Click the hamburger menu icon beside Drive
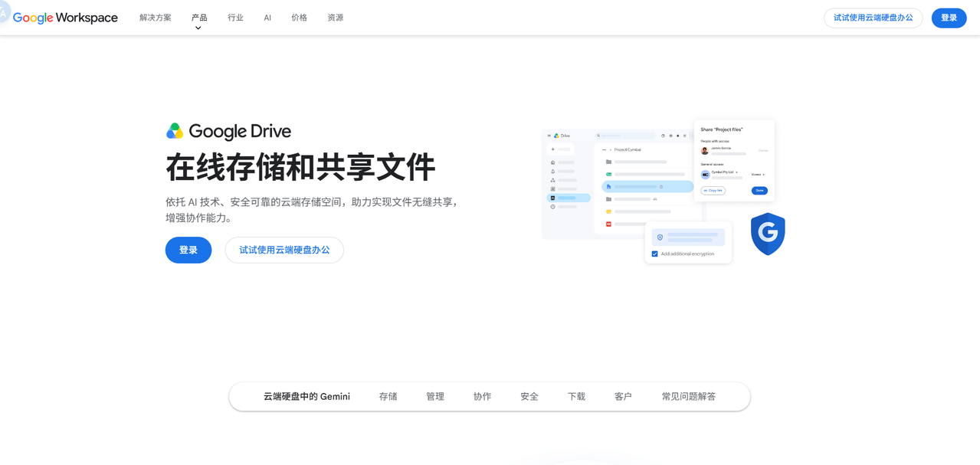The width and height of the screenshot is (980, 465). (549, 136)
